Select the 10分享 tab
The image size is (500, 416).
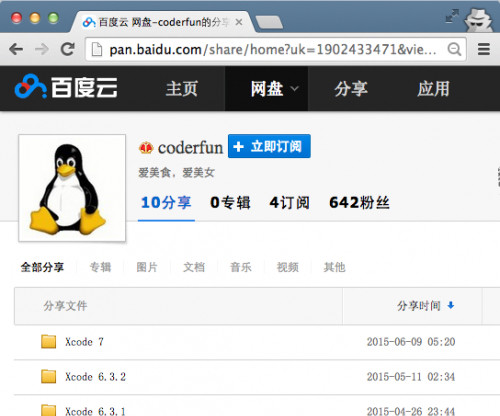(x=166, y=203)
